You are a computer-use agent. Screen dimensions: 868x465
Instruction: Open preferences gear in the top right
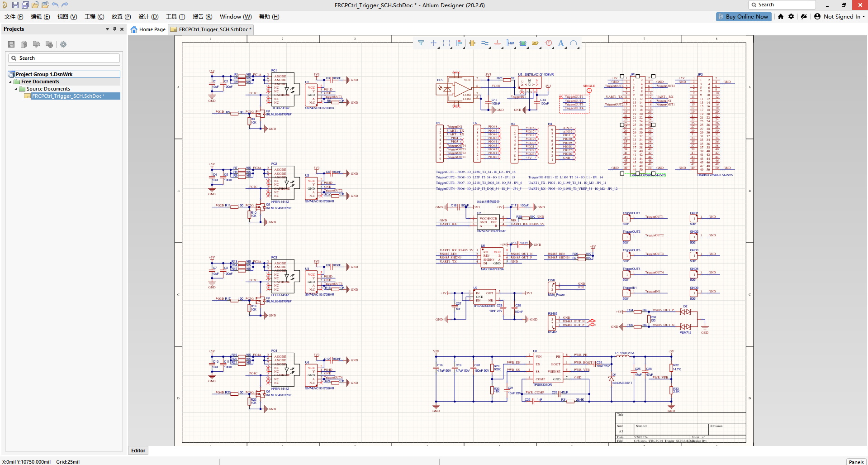coord(791,16)
